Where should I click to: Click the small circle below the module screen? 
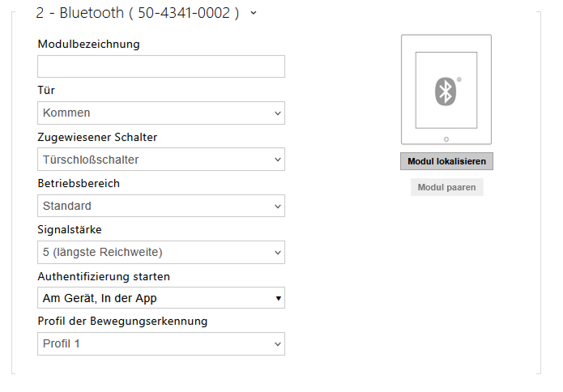(446, 138)
